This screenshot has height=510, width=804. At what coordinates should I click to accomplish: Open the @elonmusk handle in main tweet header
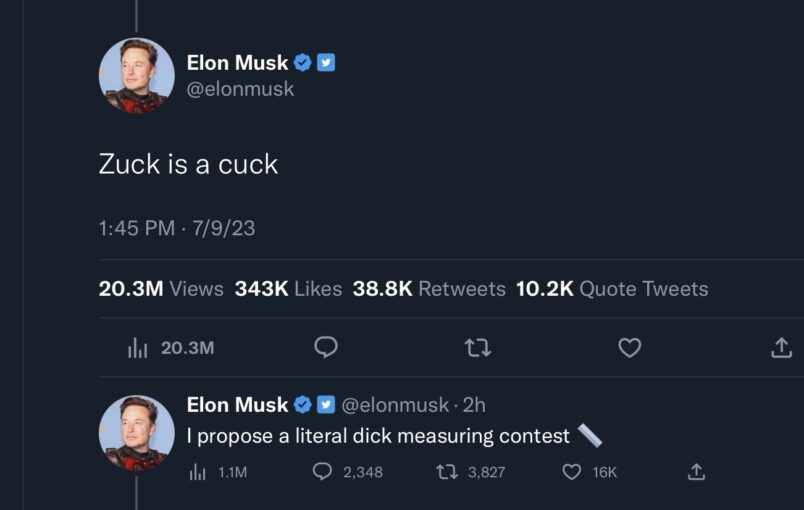240,89
